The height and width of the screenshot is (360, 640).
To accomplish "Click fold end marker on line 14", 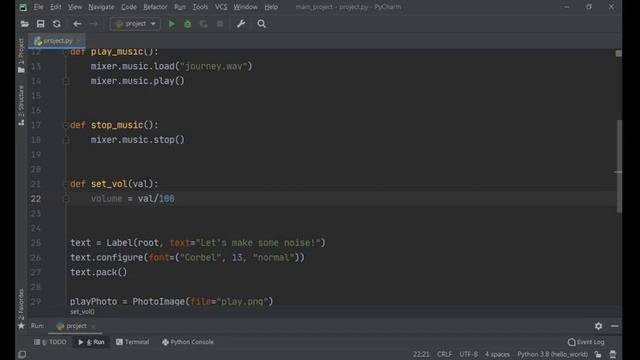I will 66,81.
